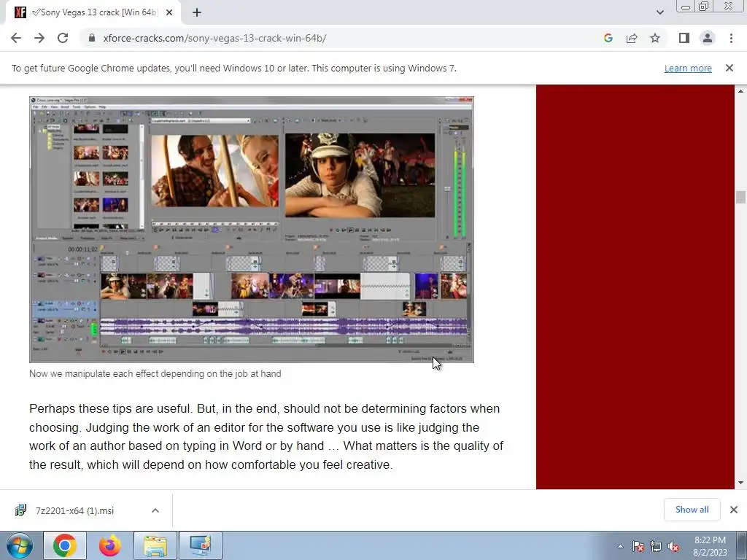Viewport: 747px width, 560px height.
Task: Dismiss the Chrome update notification bar
Action: (729, 68)
